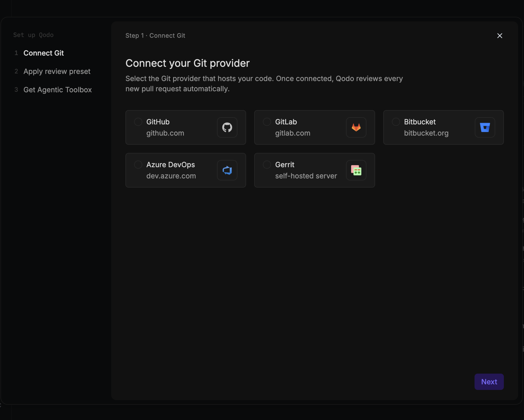Click the Azure DevOps logo icon

point(227,170)
